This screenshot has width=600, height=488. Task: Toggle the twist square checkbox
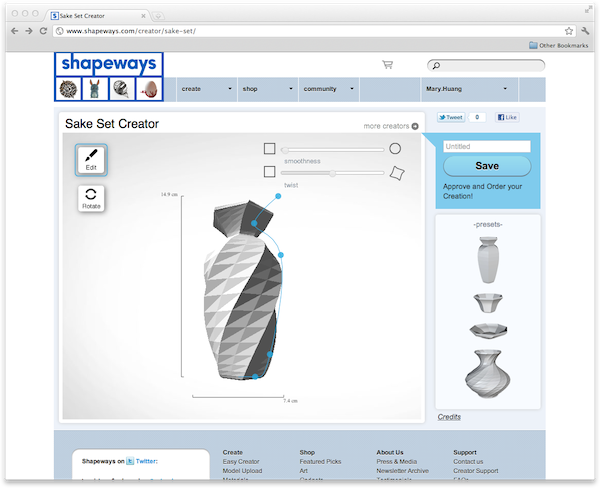click(x=269, y=172)
